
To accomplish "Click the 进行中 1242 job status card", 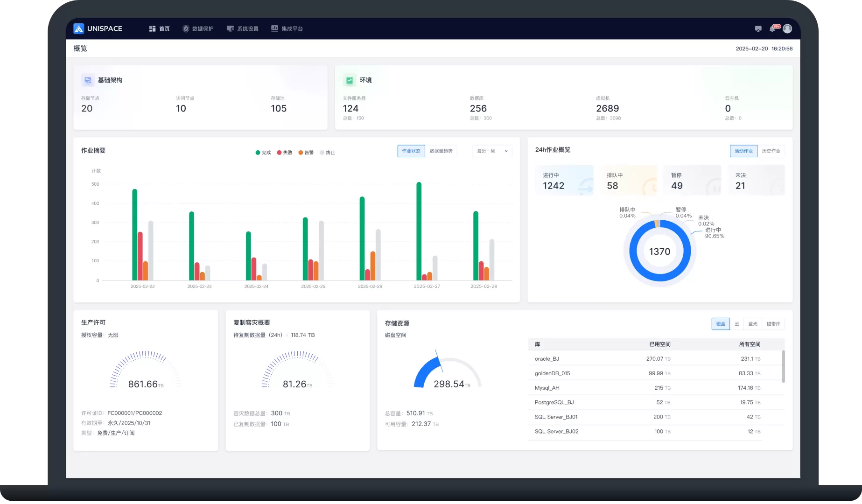I will pos(564,181).
